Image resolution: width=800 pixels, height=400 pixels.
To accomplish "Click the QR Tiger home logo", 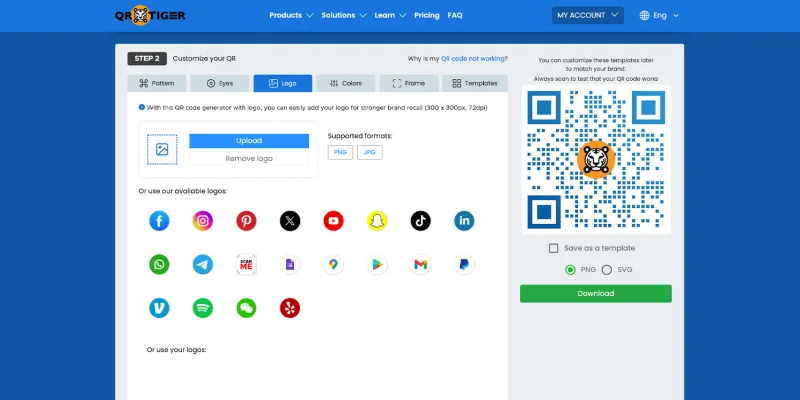I will tap(150, 15).
